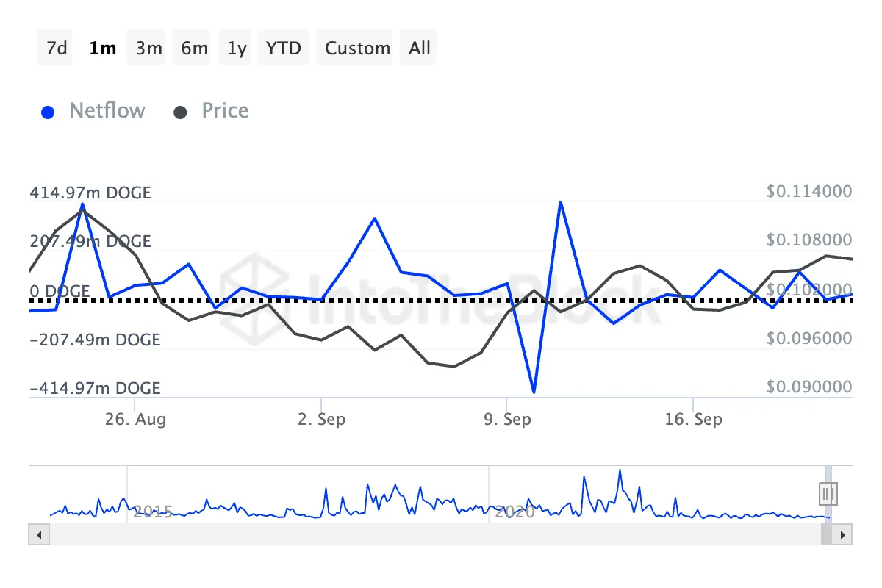Toggle the Netflow series blue dot
This screenshot has width=882, height=588.
coord(48,112)
